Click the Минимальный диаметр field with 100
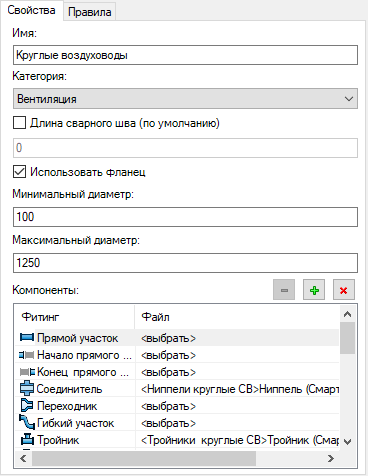The width and height of the screenshot is (368, 476). tap(185, 217)
